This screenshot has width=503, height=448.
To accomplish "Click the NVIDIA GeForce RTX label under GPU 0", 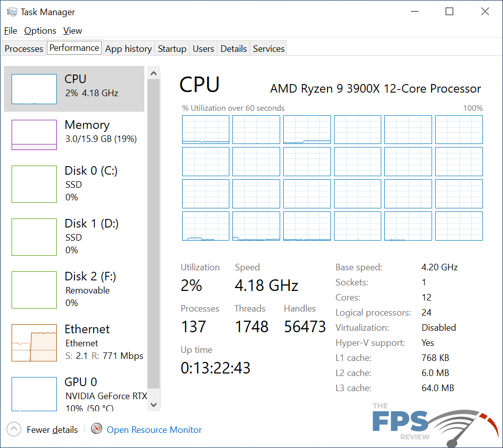I will pos(106,396).
